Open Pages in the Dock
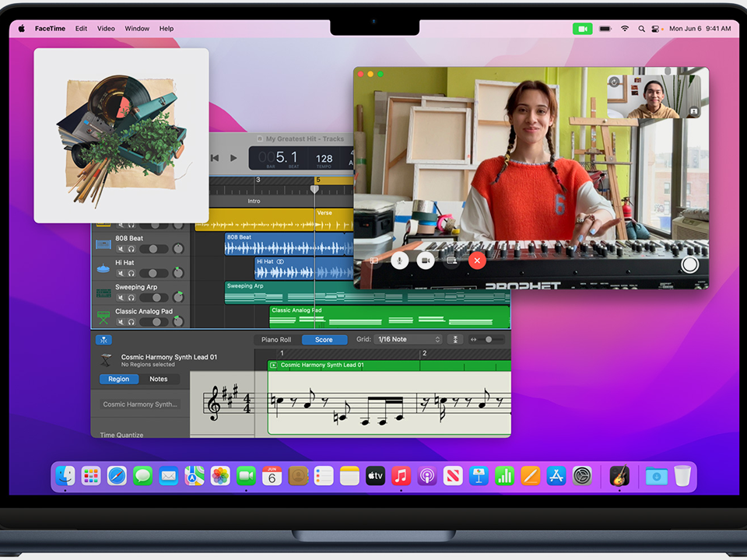747x560 pixels. (530, 476)
